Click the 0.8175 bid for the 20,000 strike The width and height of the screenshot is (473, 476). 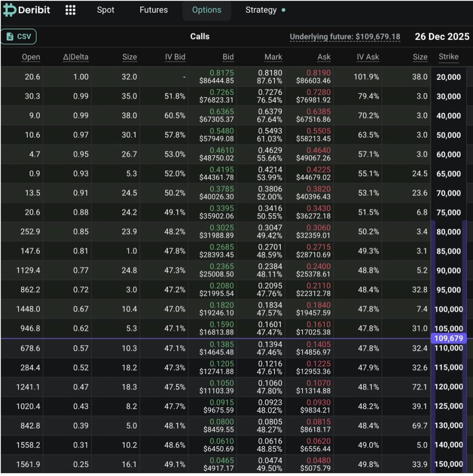coord(222,73)
